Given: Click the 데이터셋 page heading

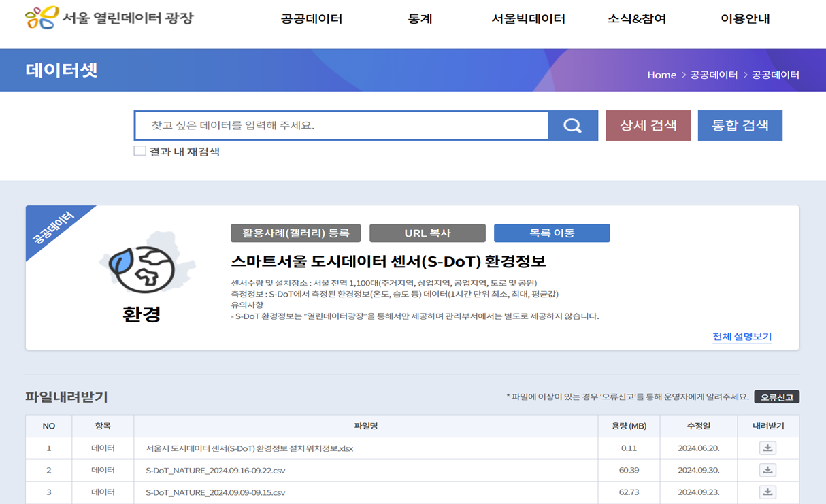Looking at the screenshot, I should (62, 69).
